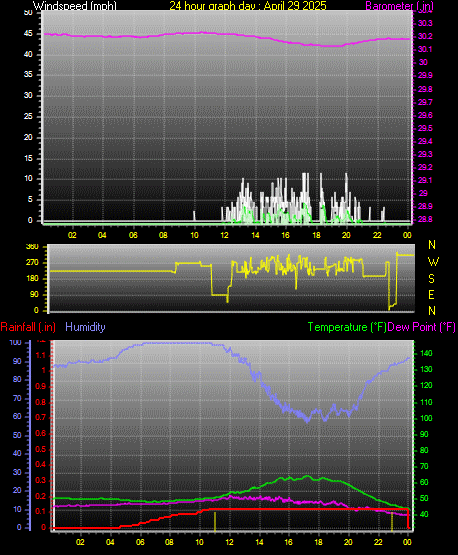The image size is (458, 555).
Task: Click the 30.2 barometer scale value
Action: point(425,36)
